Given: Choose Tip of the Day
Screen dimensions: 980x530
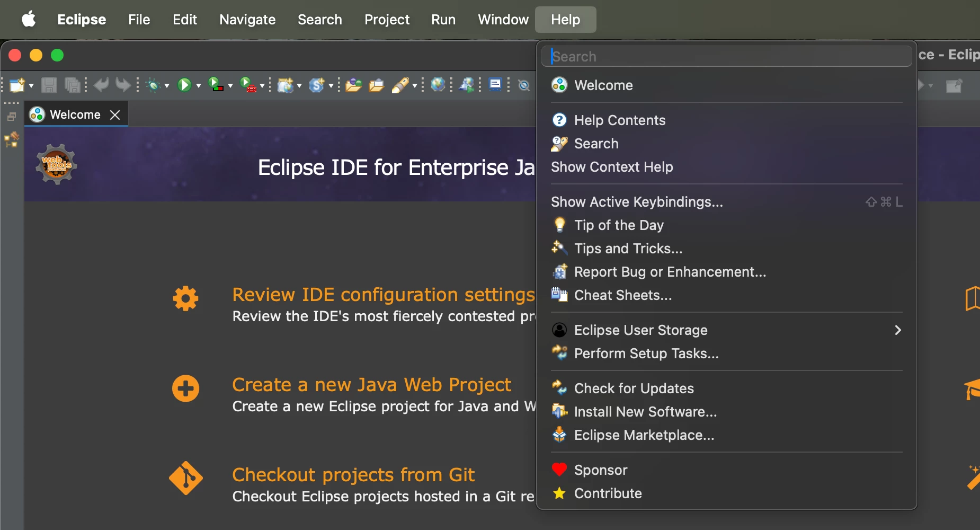Looking at the screenshot, I should (x=727, y=225).
